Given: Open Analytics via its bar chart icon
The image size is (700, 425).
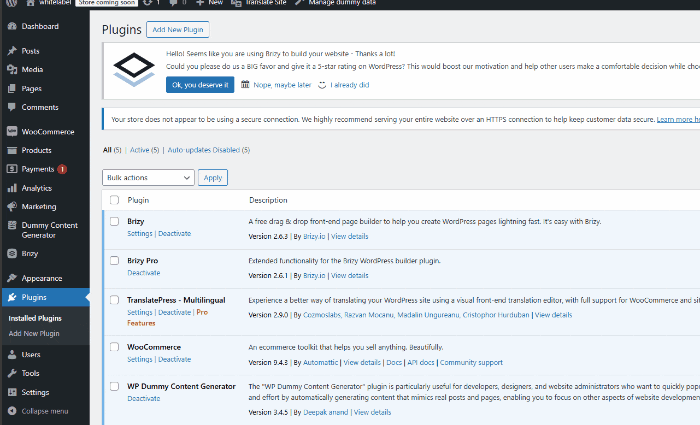Looking at the screenshot, I should click(x=11, y=187).
